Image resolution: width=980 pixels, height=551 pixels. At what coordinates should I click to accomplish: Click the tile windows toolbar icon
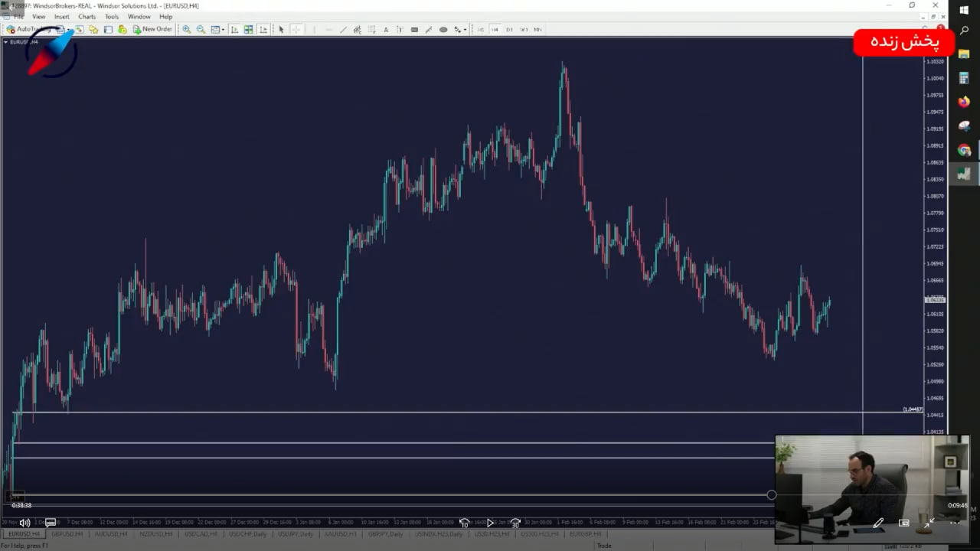tap(248, 29)
